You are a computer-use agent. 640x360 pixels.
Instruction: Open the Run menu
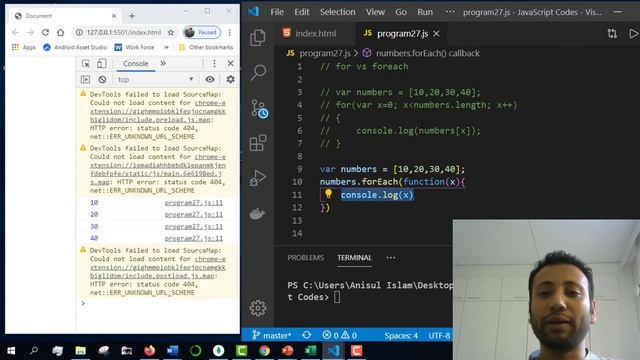click(425, 12)
